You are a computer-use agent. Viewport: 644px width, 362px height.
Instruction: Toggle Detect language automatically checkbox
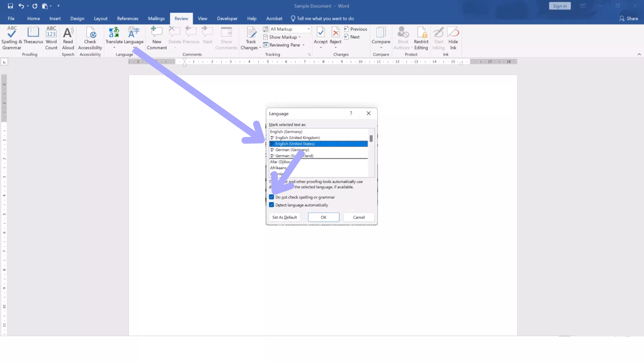click(x=271, y=205)
